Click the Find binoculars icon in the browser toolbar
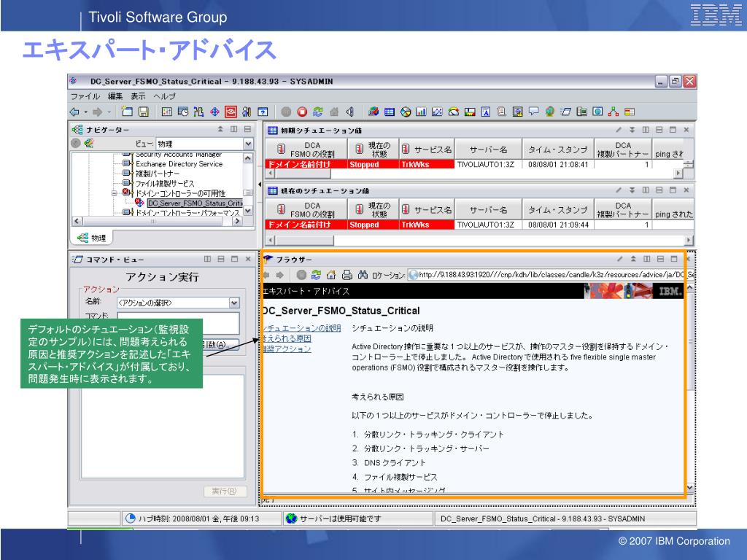 (363, 275)
